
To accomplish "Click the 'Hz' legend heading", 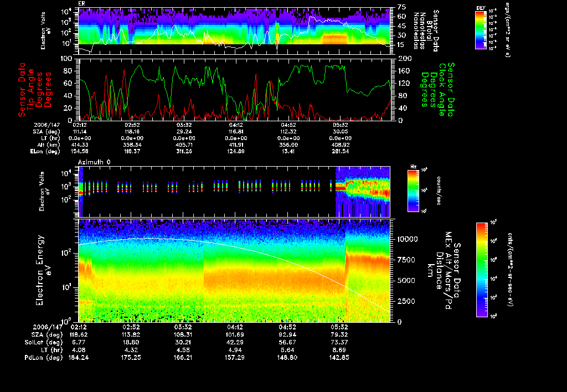I will (x=413, y=167).
